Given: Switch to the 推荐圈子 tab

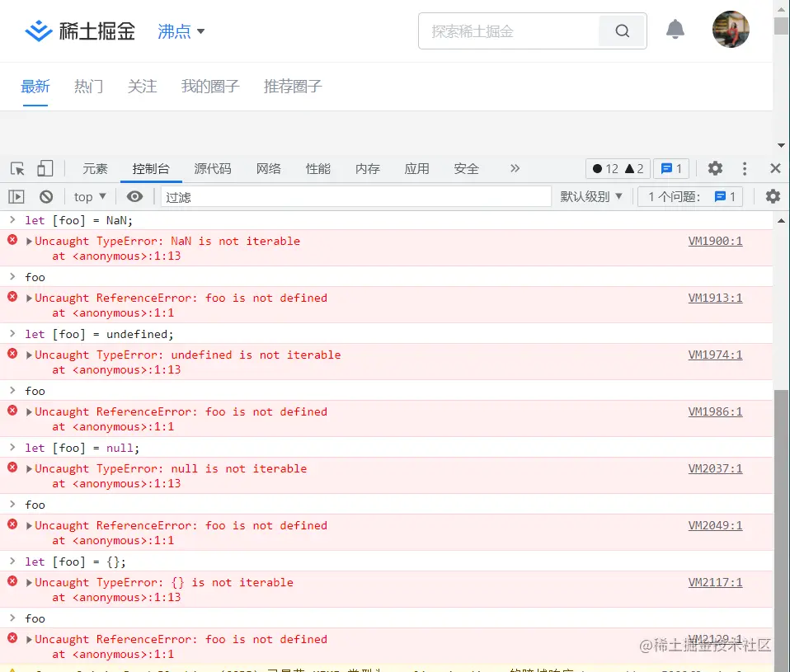Looking at the screenshot, I should point(292,87).
